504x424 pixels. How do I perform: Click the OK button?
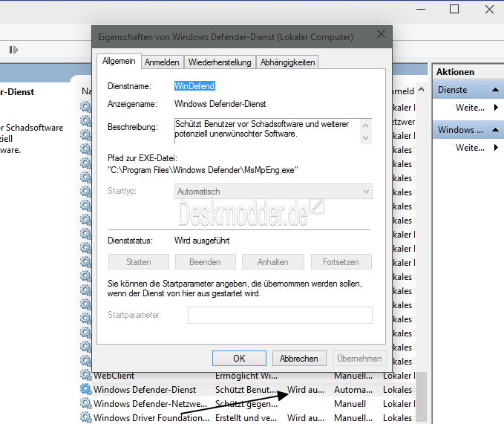pyautogui.click(x=239, y=358)
